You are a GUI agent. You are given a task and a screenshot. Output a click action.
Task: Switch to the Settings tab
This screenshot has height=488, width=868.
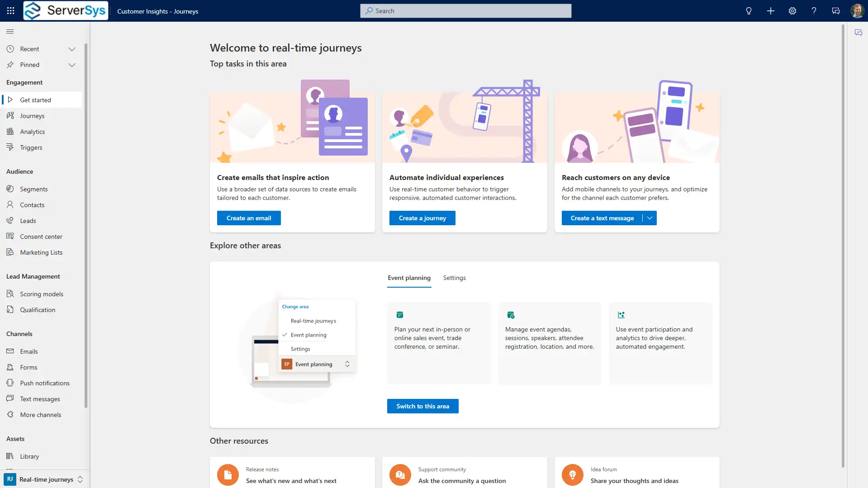454,278
